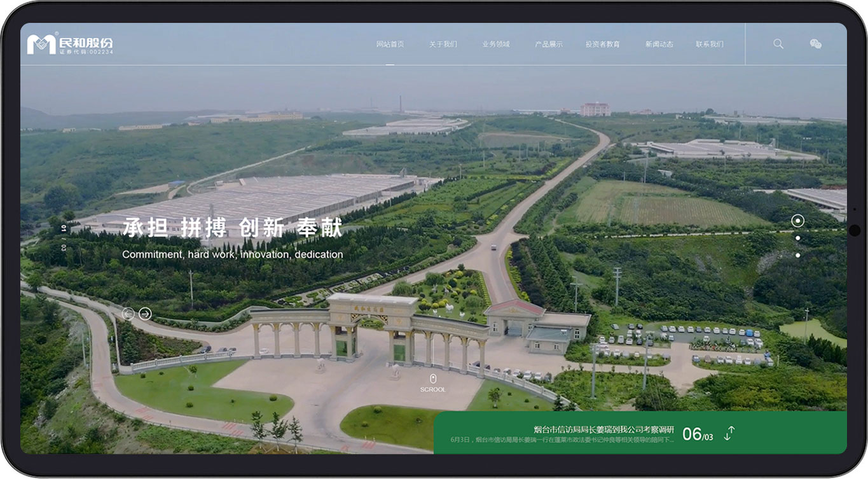Expand the 投资者教育 navigation menu
Viewport: 868px width, 479px height.
(x=602, y=45)
